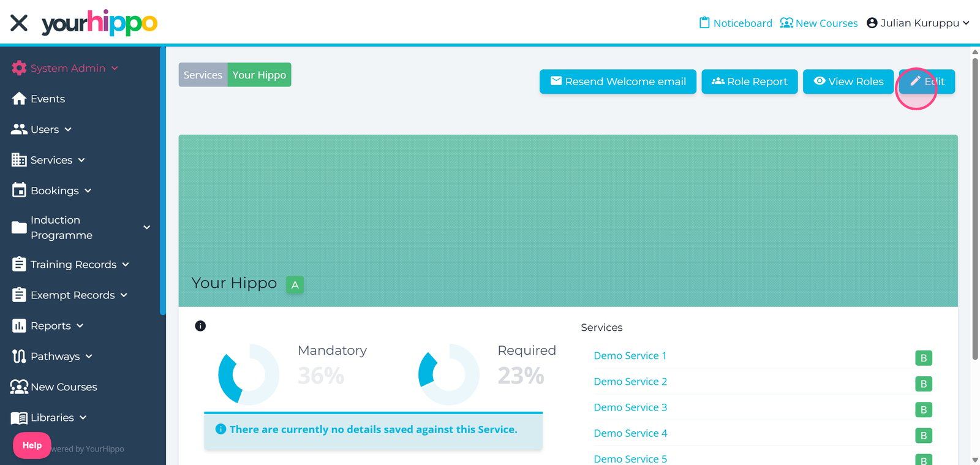Click the Training Records clipboard icon
Image resolution: width=980 pixels, height=465 pixels.
click(19, 264)
